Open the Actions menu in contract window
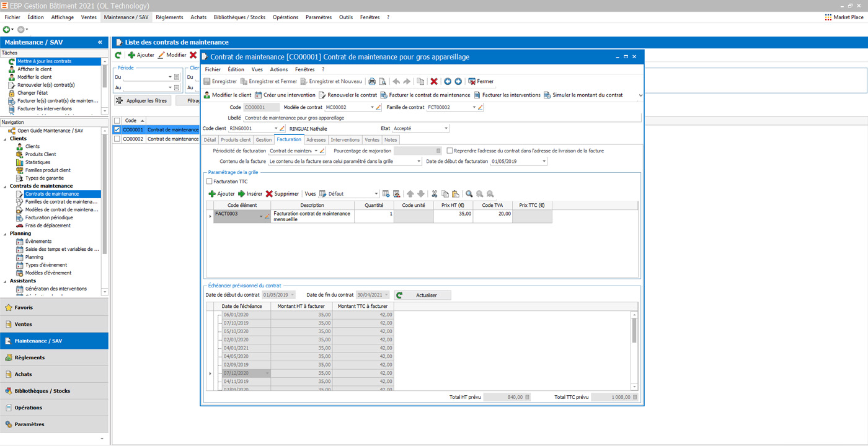 click(x=279, y=69)
